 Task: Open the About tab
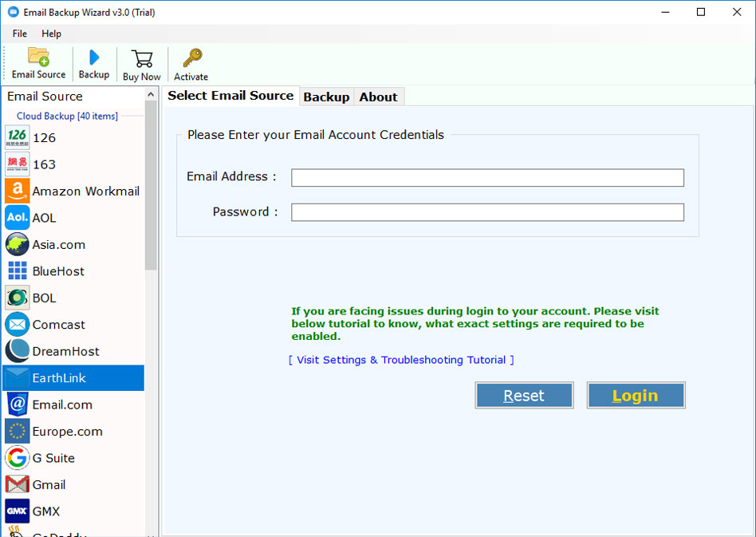[378, 96]
